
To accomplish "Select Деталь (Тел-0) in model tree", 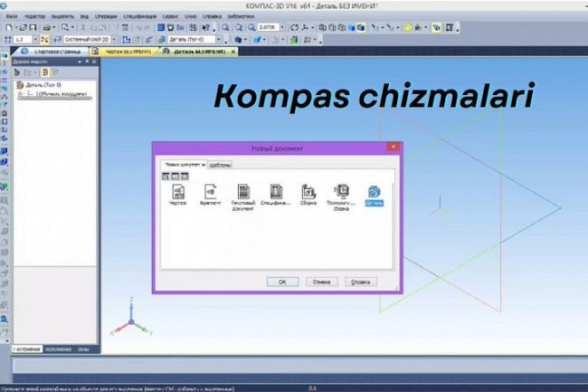I will point(43,85).
